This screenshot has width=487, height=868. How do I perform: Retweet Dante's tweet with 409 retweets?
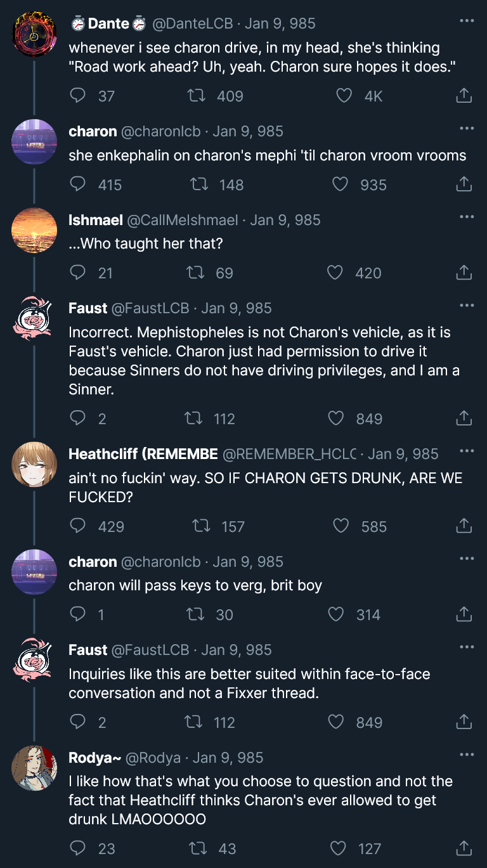click(197, 96)
